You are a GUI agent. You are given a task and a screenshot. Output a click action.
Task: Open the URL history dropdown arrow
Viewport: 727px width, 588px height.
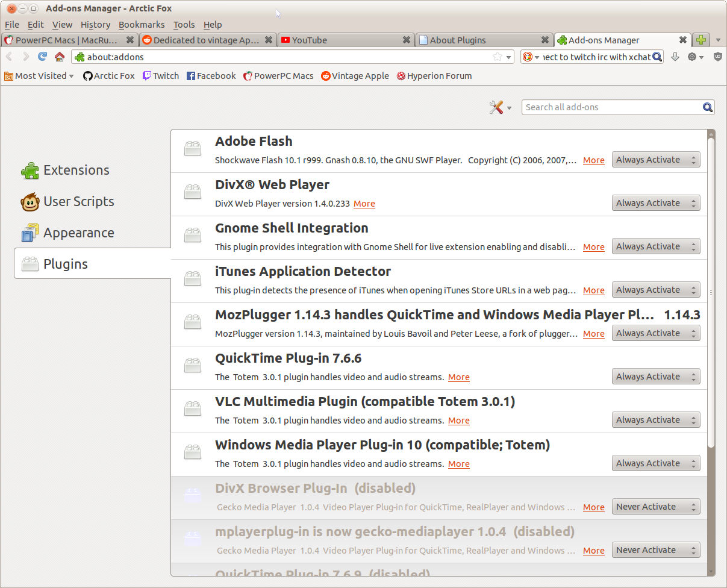(509, 57)
